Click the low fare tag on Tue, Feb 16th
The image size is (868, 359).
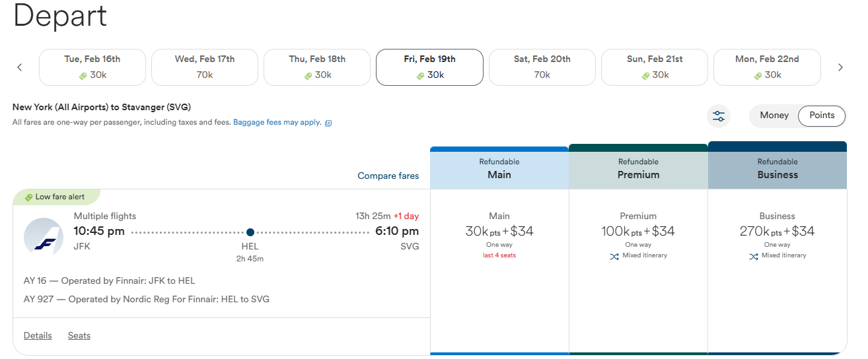click(83, 76)
